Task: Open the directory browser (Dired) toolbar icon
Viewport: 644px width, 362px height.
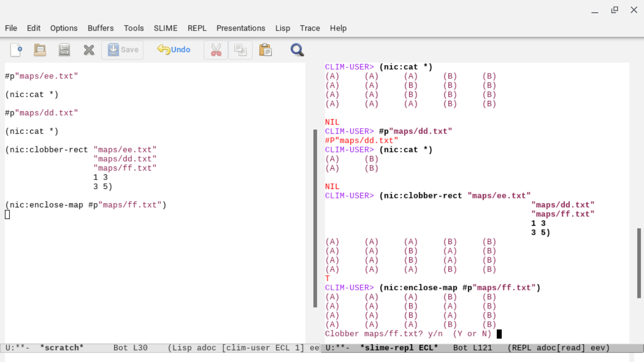Action: [x=65, y=50]
